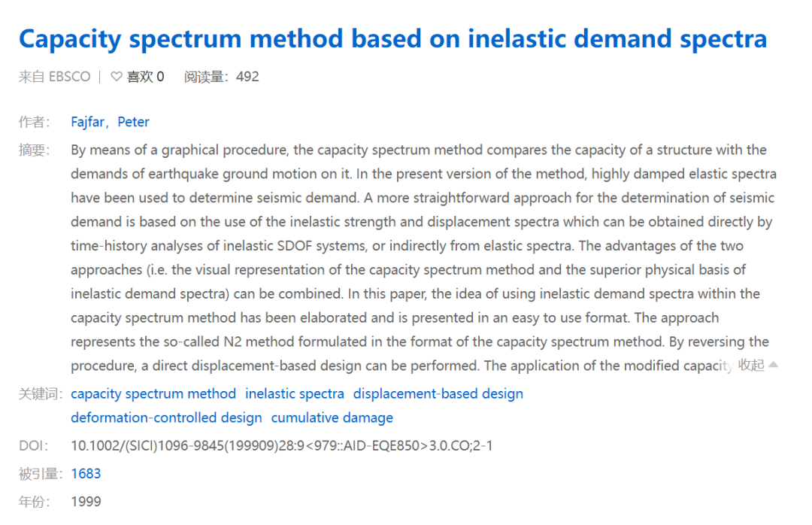Click the 'displacement-based design' keyword
The image size is (812, 525).
coord(438,394)
